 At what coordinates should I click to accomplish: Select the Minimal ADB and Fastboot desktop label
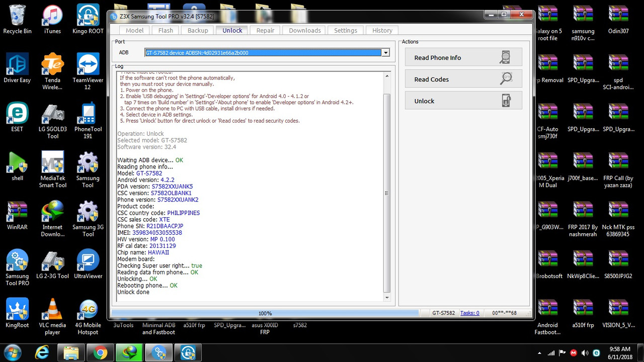pyautogui.click(x=158, y=328)
